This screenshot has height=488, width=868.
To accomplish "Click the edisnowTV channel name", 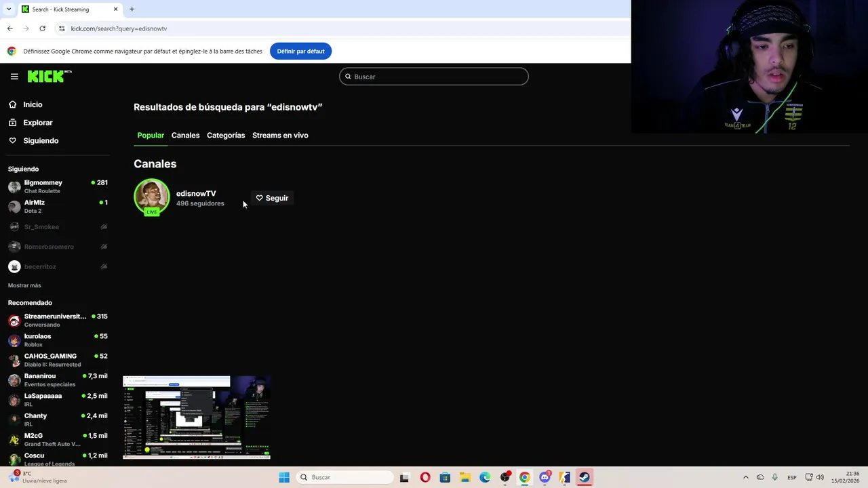I will click(196, 193).
